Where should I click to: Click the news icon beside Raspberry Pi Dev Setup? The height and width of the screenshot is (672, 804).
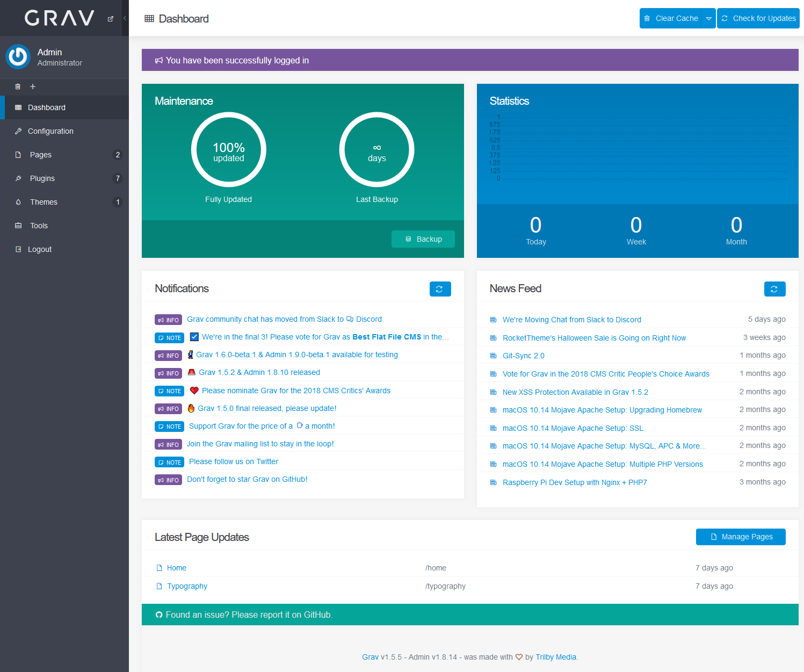coord(493,482)
